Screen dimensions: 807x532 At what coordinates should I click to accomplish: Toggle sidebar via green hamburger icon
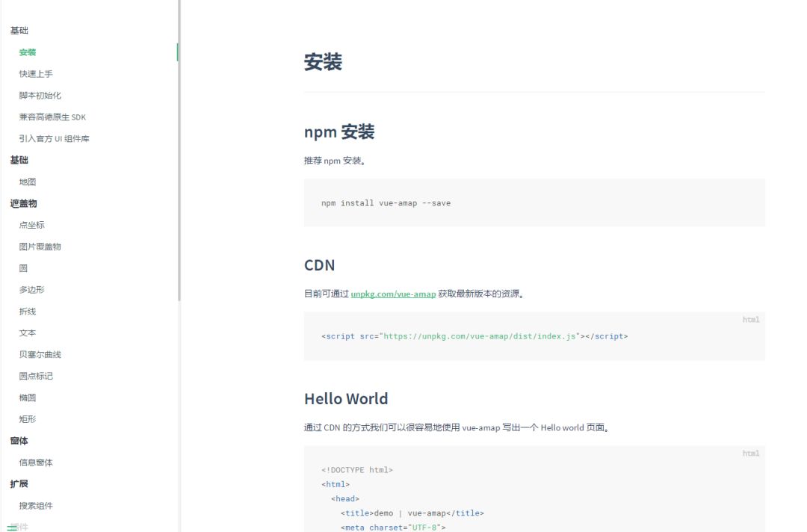[12, 527]
